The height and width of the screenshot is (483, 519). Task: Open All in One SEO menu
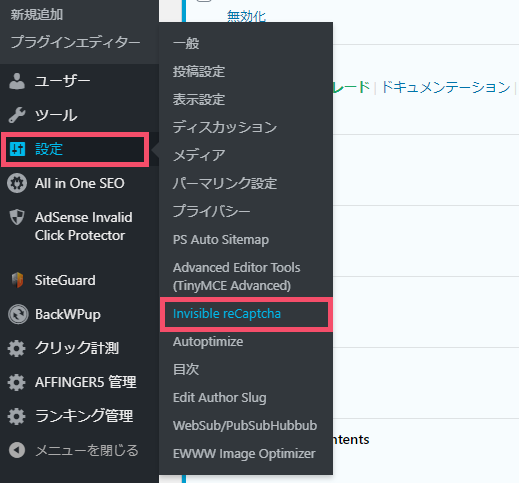tap(80, 183)
